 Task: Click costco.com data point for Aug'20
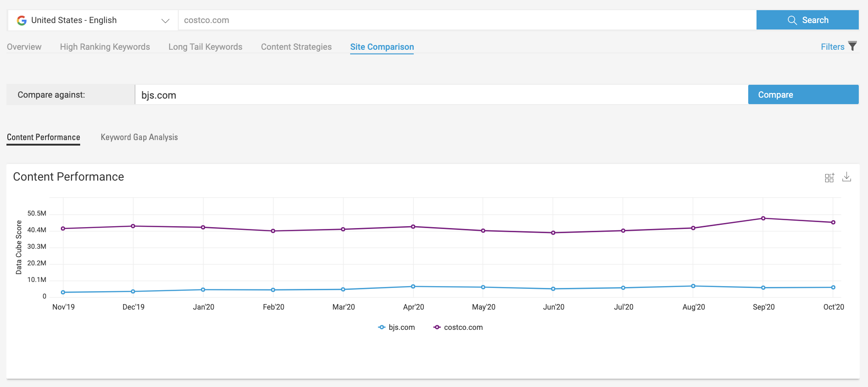tap(693, 228)
